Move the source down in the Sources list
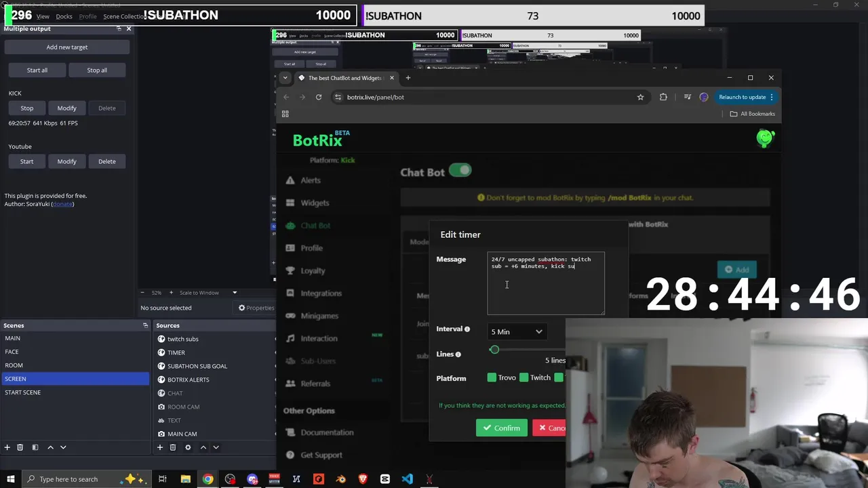The image size is (868, 488). click(216, 447)
